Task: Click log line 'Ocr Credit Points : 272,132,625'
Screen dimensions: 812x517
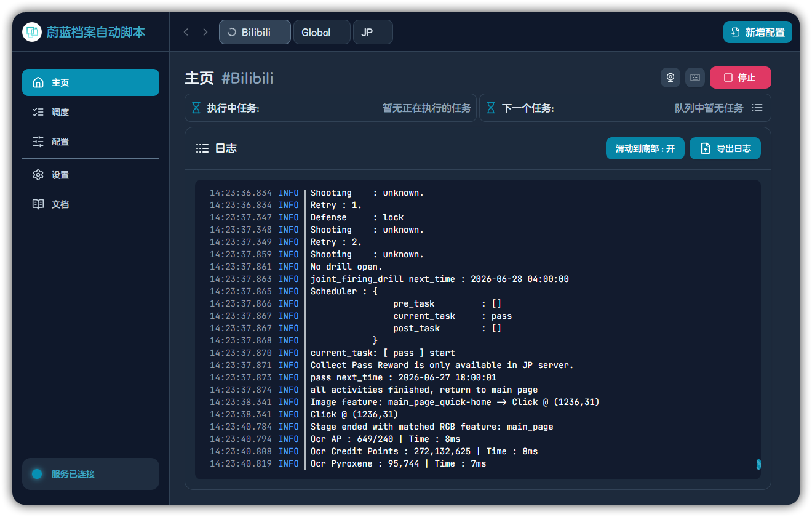Action: coord(424,451)
